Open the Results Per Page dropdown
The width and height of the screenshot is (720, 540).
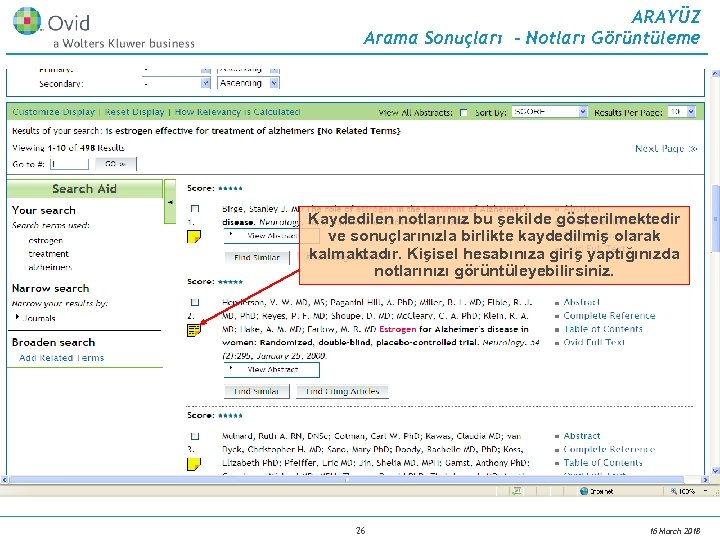pyautogui.click(x=681, y=112)
